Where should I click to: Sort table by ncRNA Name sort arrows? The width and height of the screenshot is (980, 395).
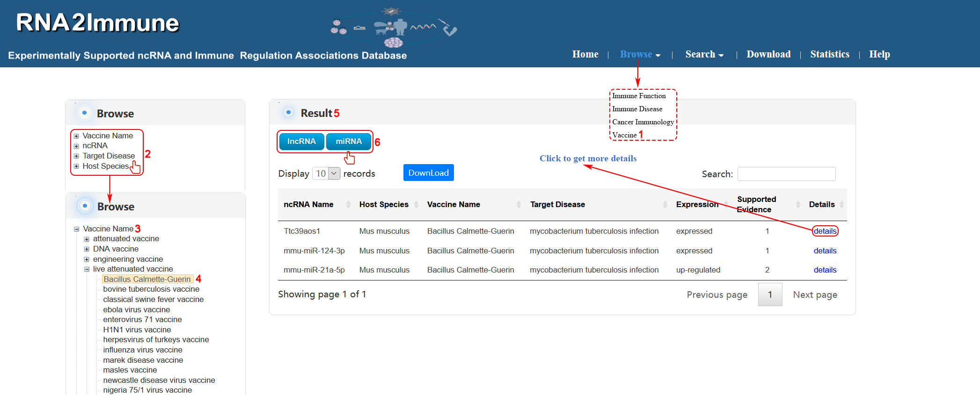click(348, 204)
